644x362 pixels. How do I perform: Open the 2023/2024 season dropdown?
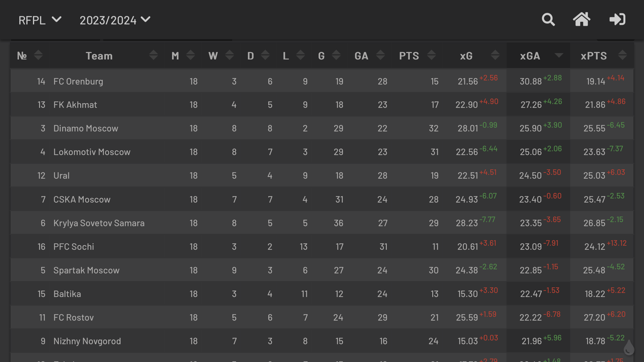115,20
